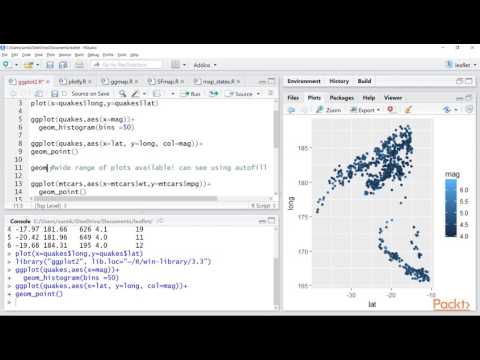Switch to the map_states.R editor tab
Screen dimensions: 480x360
pos(216,82)
